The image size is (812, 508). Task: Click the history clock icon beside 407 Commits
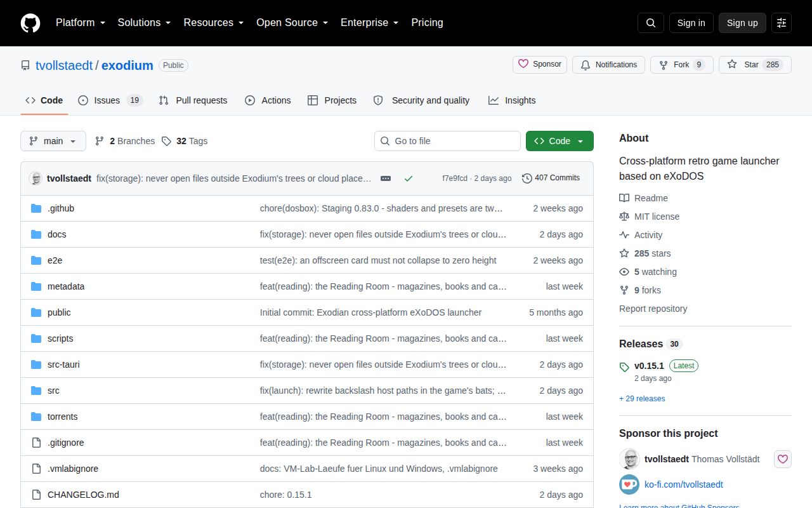click(x=527, y=178)
